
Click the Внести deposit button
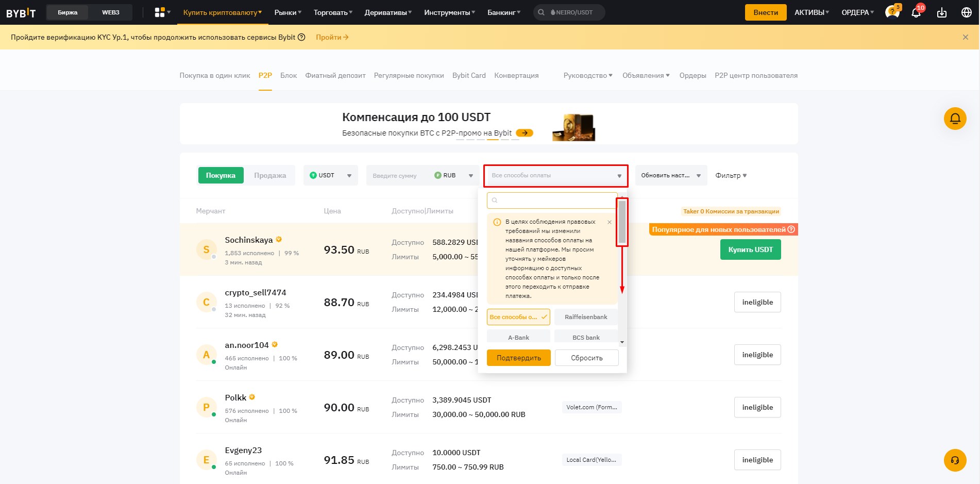point(766,12)
